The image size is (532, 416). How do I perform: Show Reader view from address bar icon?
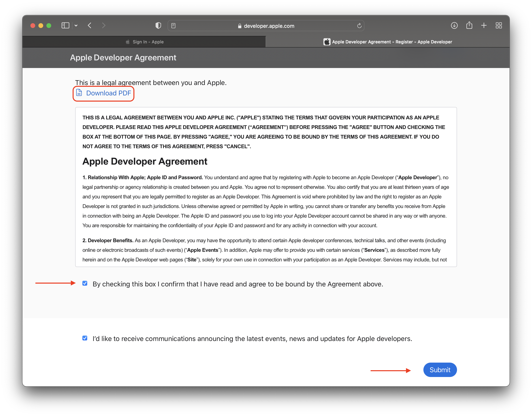(x=173, y=26)
